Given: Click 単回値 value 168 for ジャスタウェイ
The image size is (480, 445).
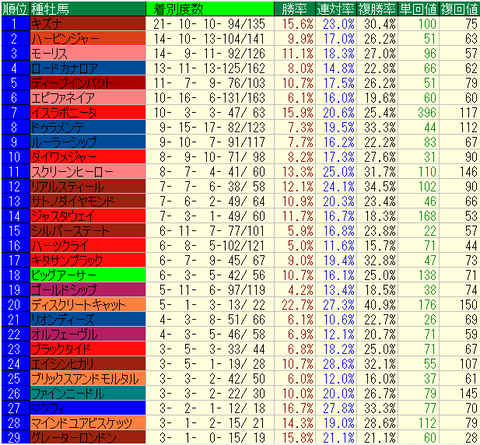Looking at the screenshot, I should coord(427,216).
